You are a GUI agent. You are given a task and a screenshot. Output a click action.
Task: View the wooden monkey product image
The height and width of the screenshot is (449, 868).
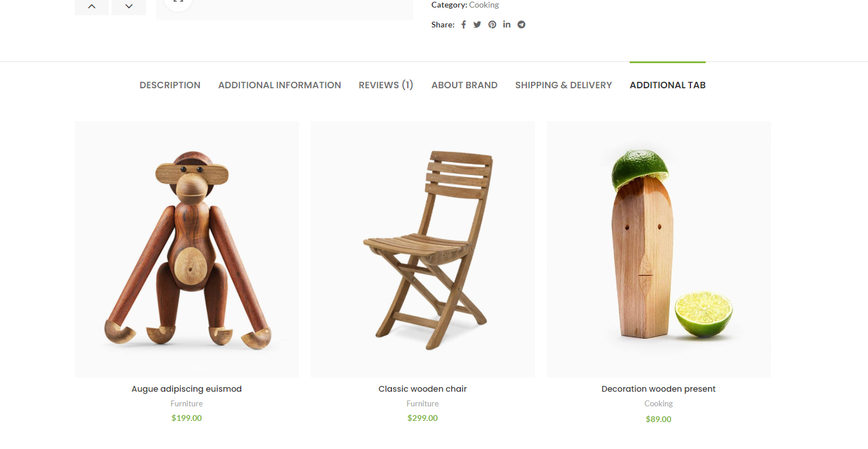point(187,249)
